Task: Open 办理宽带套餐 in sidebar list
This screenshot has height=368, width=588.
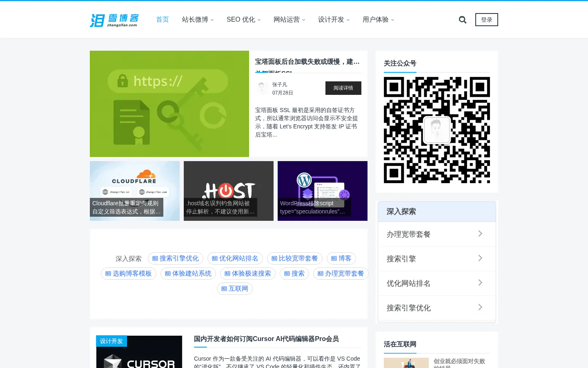Action: coord(437,234)
